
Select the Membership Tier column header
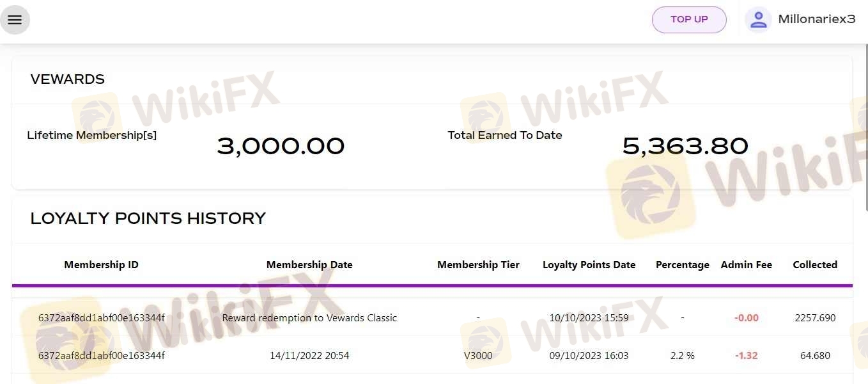478,265
